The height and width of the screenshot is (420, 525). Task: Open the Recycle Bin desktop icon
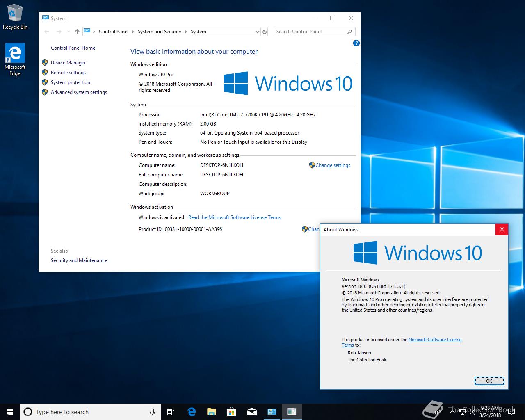15,17
